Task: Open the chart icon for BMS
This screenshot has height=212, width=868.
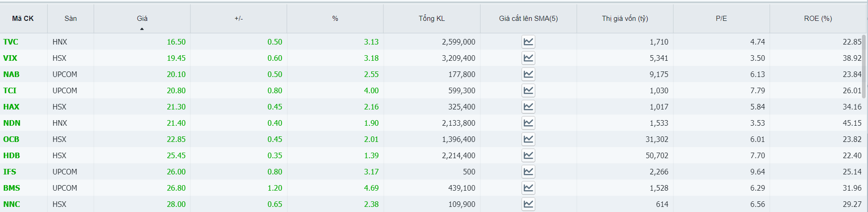Action: tap(528, 188)
